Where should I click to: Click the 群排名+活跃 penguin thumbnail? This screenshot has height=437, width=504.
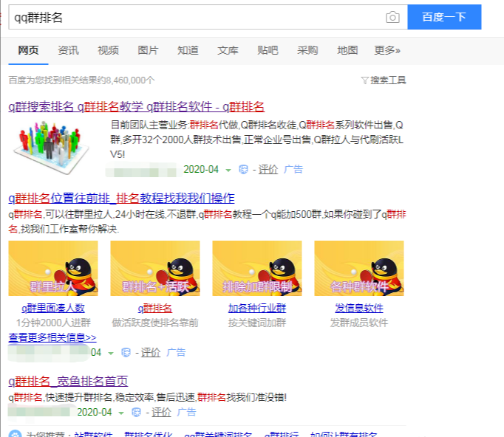tap(155, 268)
